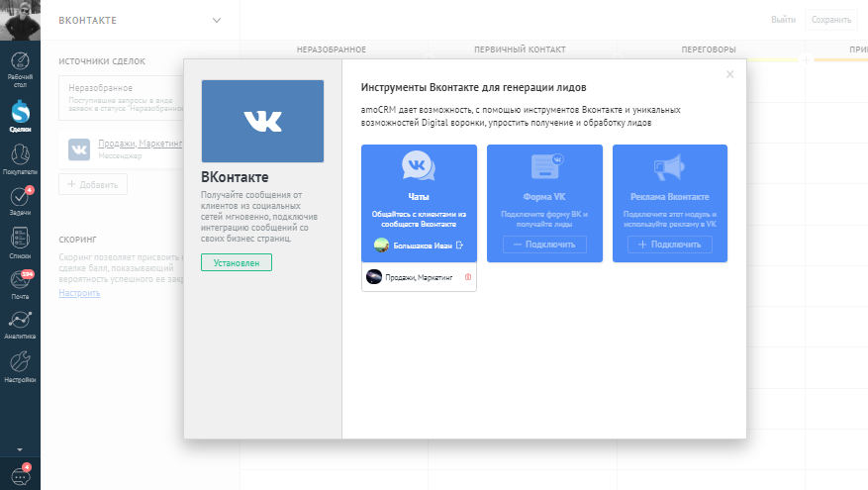Close the ВКонтакте integration dialog
The height and width of the screenshot is (490, 868).
tap(729, 74)
